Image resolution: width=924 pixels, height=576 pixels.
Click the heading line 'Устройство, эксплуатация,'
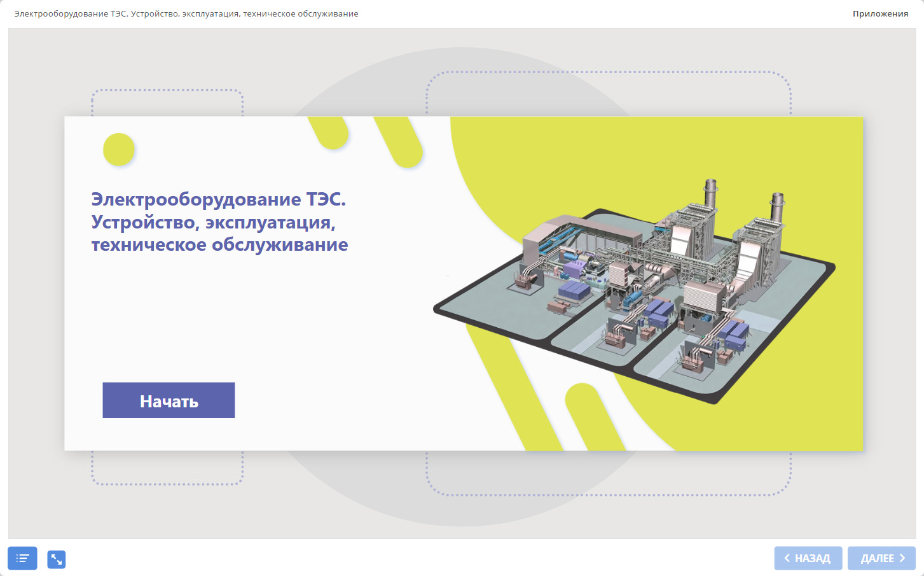point(213,222)
